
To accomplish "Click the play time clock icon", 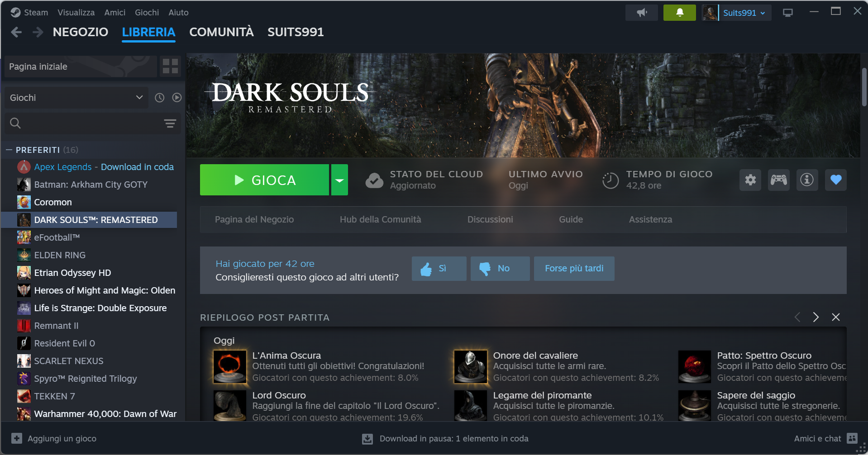I will [x=610, y=180].
